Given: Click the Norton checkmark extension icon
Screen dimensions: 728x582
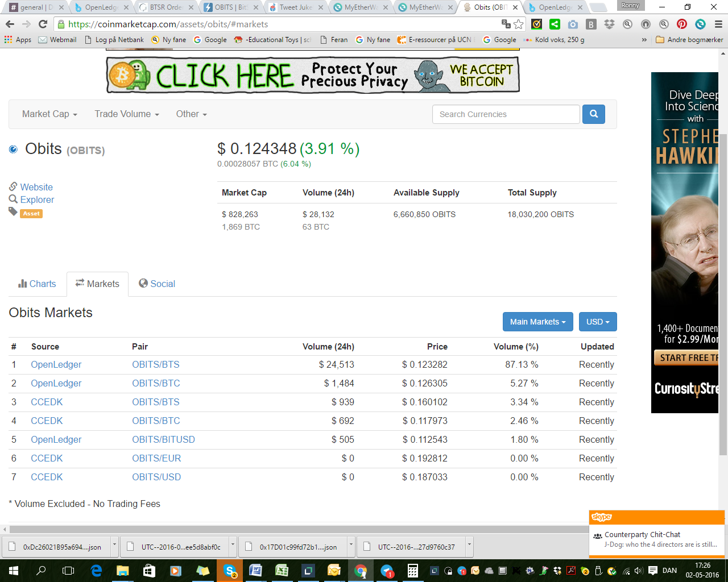Looking at the screenshot, I should [x=536, y=24].
